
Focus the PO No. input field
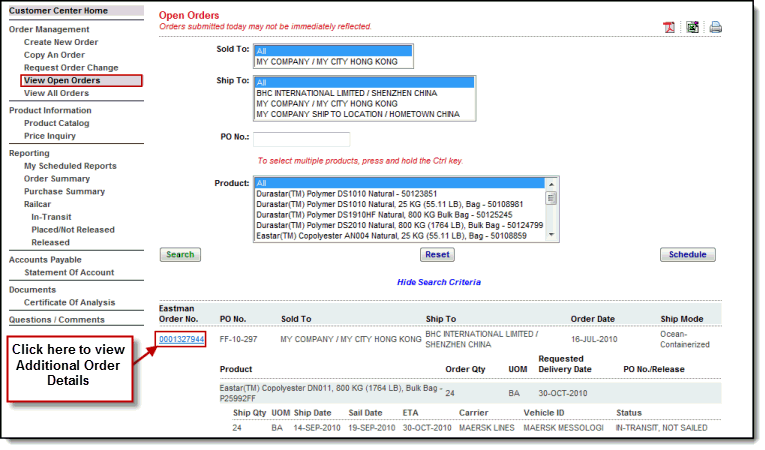click(302, 139)
